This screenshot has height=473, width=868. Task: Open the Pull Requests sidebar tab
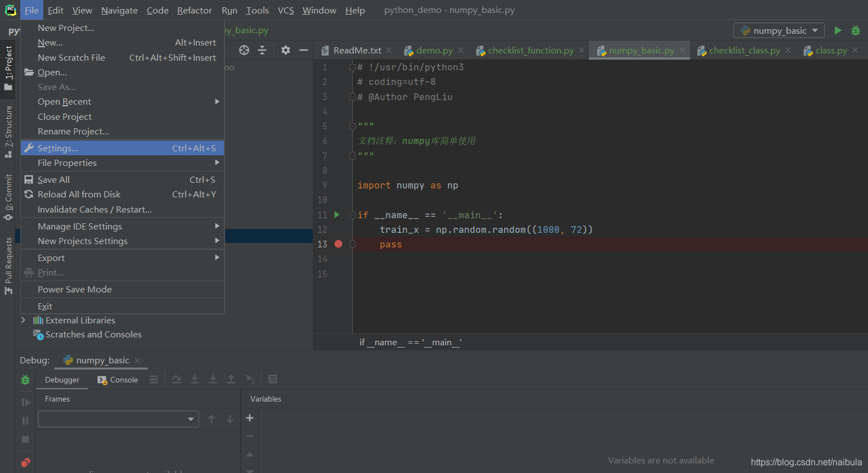tap(8, 265)
